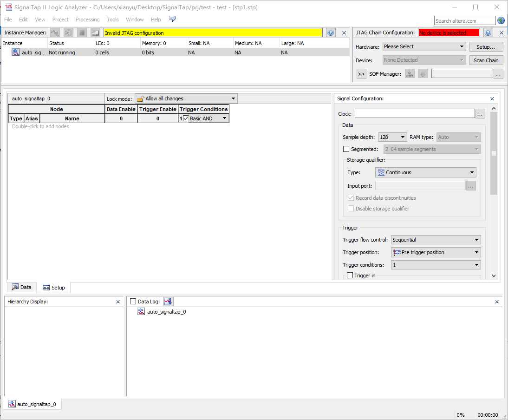This screenshot has width=508, height=420.
Task: Toggle Disable storage qualifier checkbox
Action: 351,209
